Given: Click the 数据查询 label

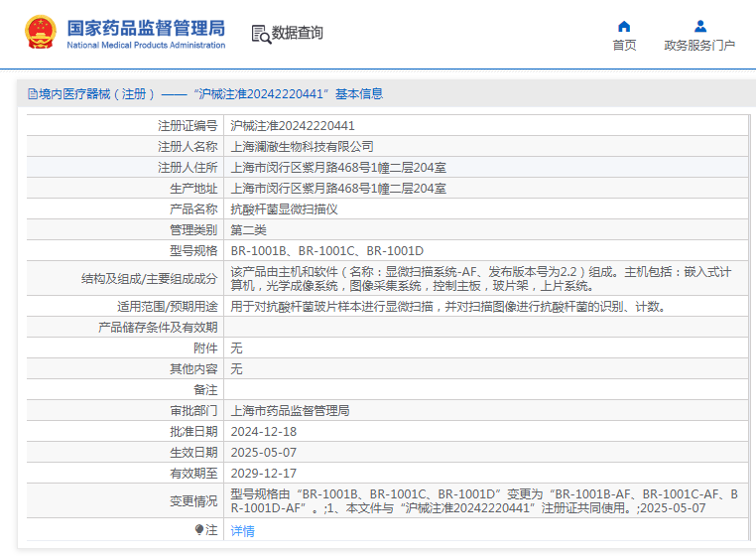Looking at the screenshot, I should tap(297, 33).
